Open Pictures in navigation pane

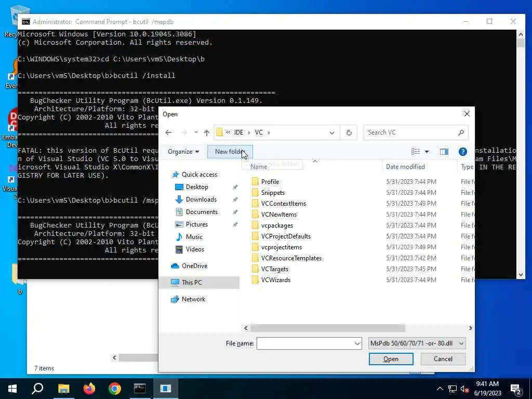(196, 224)
